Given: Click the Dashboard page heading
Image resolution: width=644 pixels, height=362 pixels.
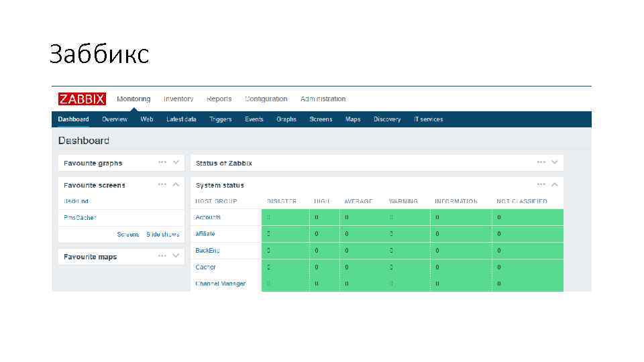Looking at the screenshot, I should coord(84,140).
